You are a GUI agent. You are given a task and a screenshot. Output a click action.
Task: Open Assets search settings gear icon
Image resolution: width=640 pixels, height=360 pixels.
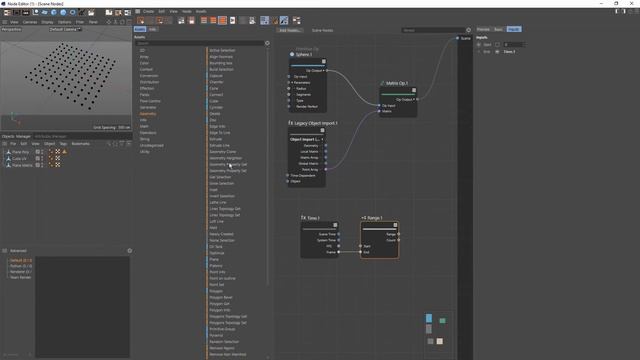(267, 43)
